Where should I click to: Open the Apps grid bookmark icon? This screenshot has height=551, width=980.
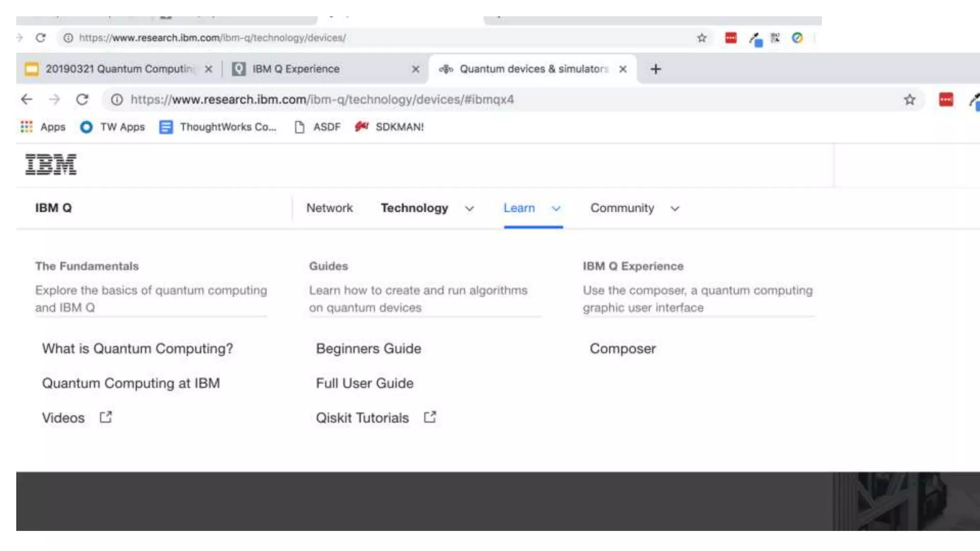point(27,127)
